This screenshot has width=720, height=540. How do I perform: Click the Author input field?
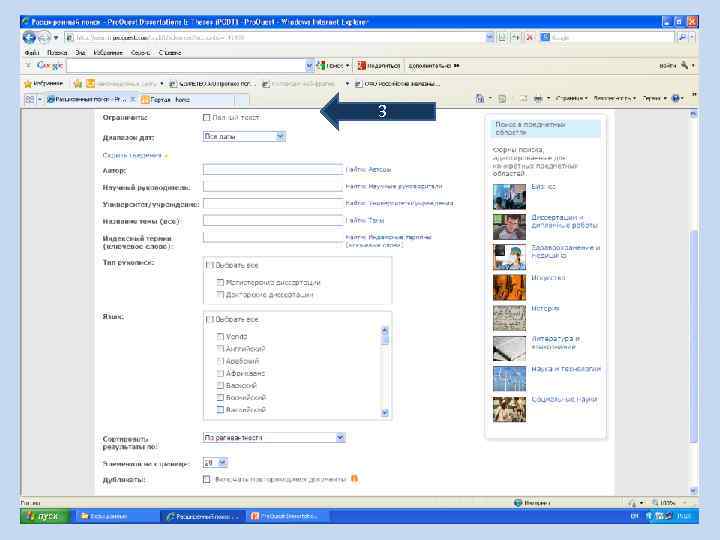click(273, 169)
